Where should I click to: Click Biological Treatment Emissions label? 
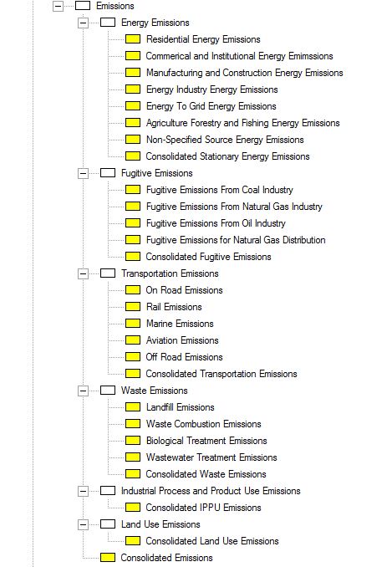(206, 441)
